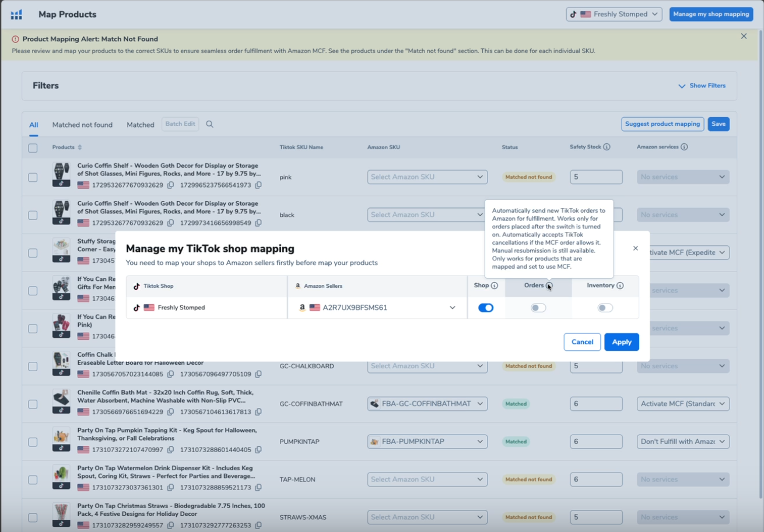Click the Shop info icon in dialog
Image resolution: width=764 pixels, height=532 pixels.
coord(494,286)
